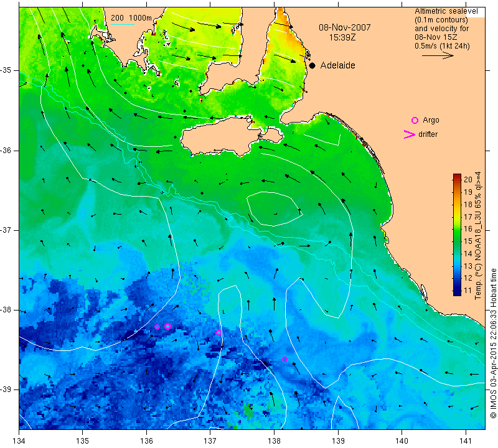Click the "and velocity for" text line
This screenshot has width=498, height=448.
pos(442,28)
